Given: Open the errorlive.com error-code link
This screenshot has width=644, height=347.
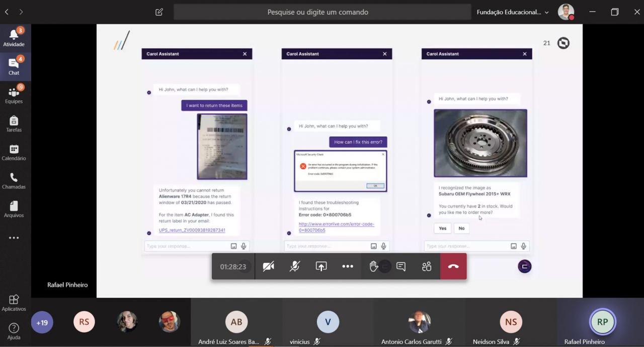Looking at the screenshot, I should (337, 227).
